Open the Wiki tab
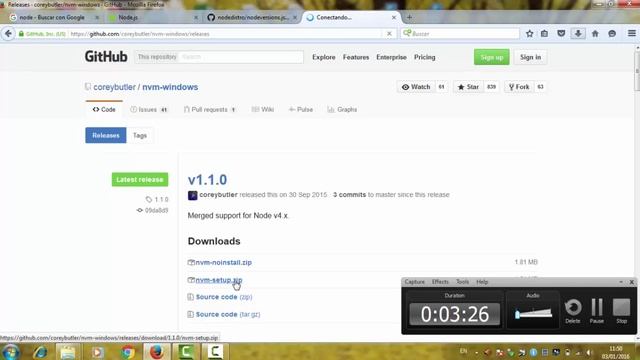This screenshot has height=360, width=640. pyautogui.click(x=262, y=109)
